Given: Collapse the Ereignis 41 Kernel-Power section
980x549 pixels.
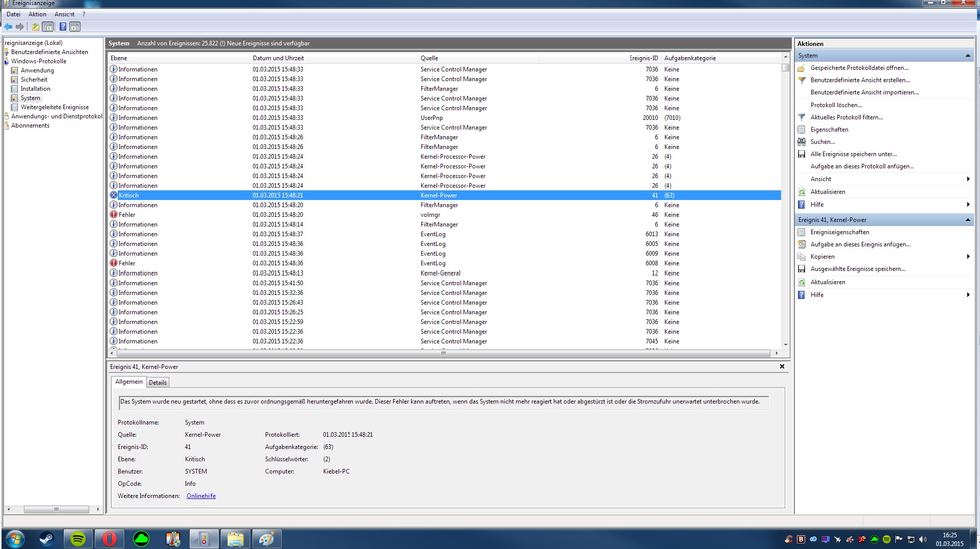Looking at the screenshot, I should point(967,220).
